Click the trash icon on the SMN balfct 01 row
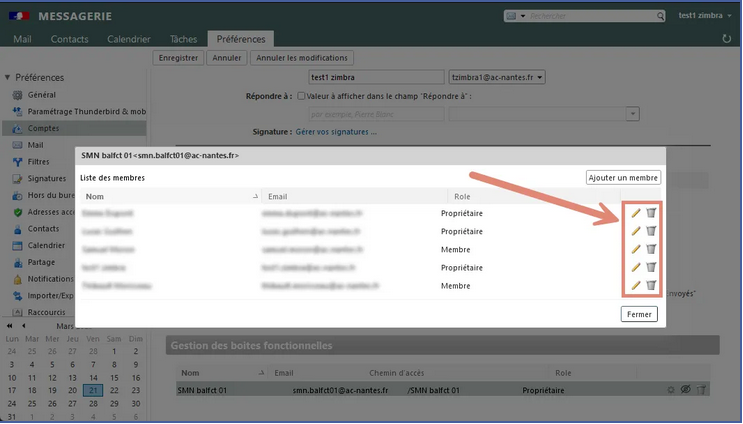 pyautogui.click(x=701, y=390)
